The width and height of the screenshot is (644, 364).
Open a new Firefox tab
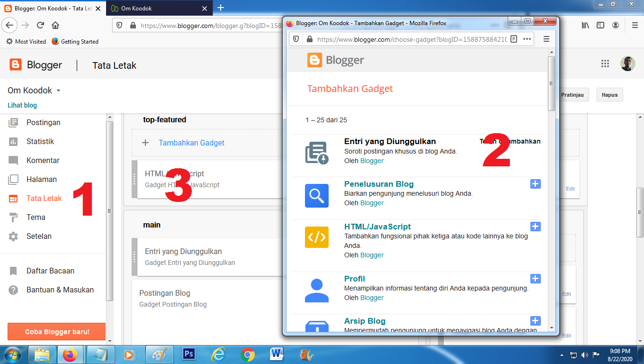click(x=221, y=8)
